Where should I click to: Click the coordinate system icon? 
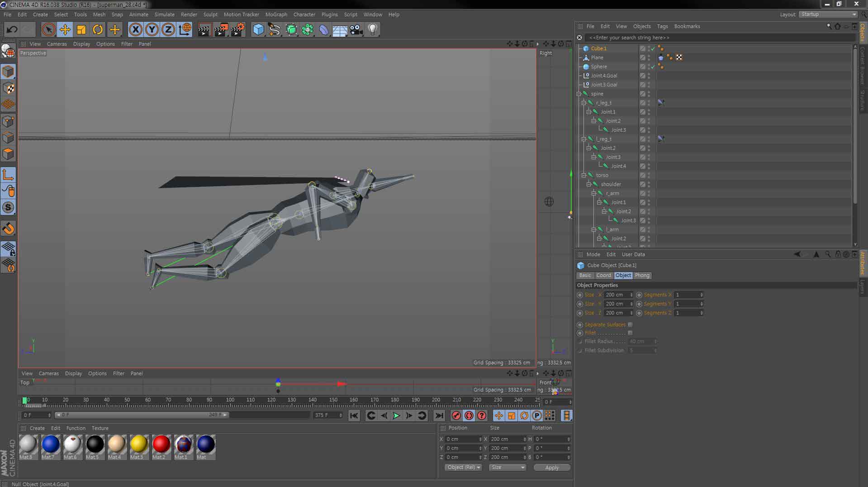tap(185, 30)
